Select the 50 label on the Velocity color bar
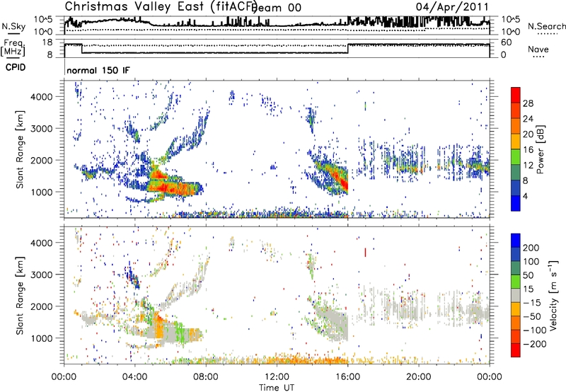The height and width of the screenshot is (392, 566). [x=528, y=275]
